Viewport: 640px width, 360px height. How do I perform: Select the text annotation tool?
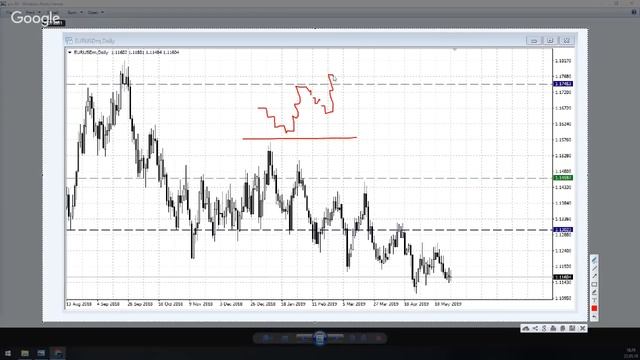coord(594,300)
